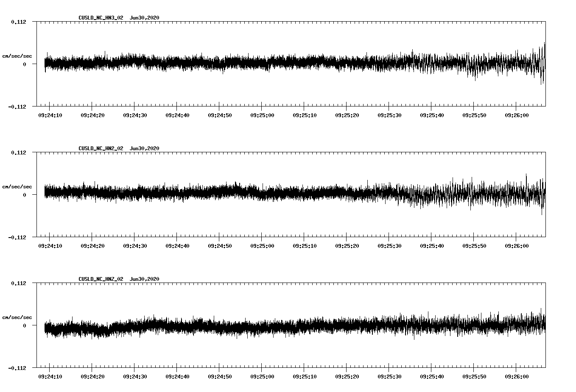This screenshot has width=576, height=392.
Task: Click 09:24:40 time label under HN3 chart
Action: (x=177, y=115)
